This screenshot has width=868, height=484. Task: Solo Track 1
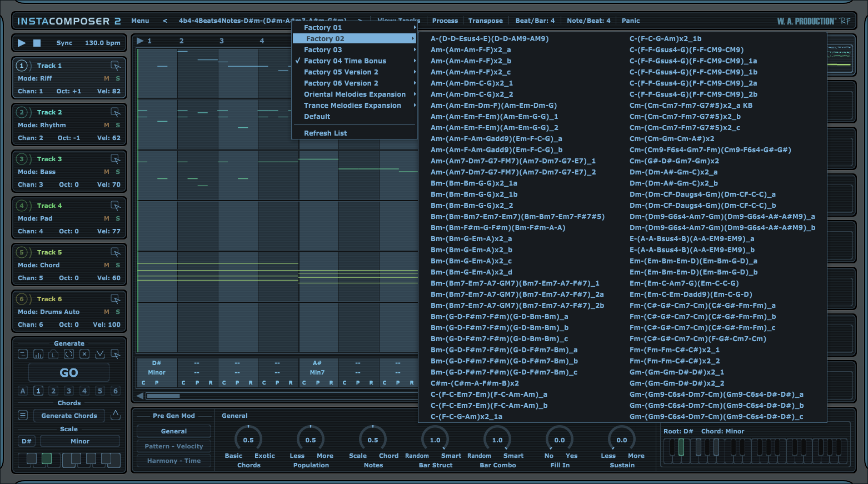coord(118,78)
